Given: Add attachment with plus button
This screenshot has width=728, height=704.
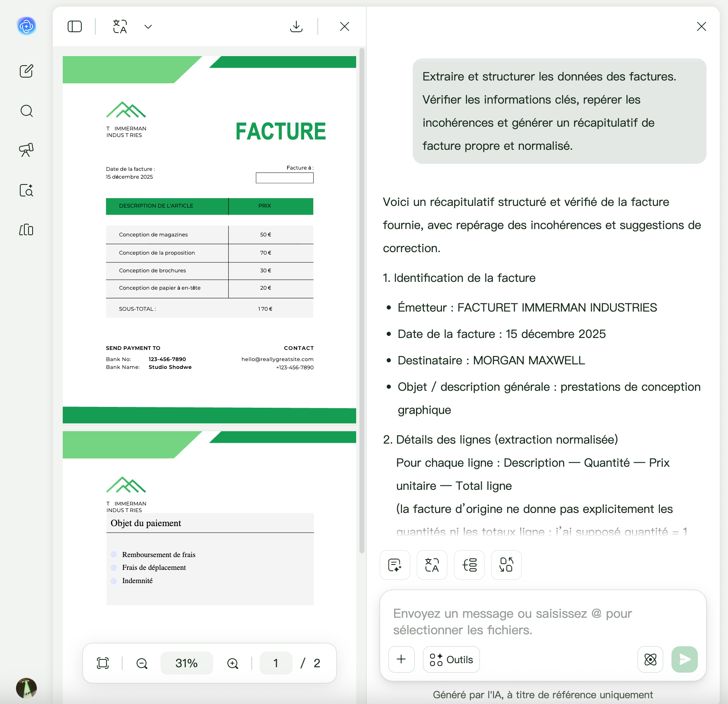Looking at the screenshot, I should 402,659.
